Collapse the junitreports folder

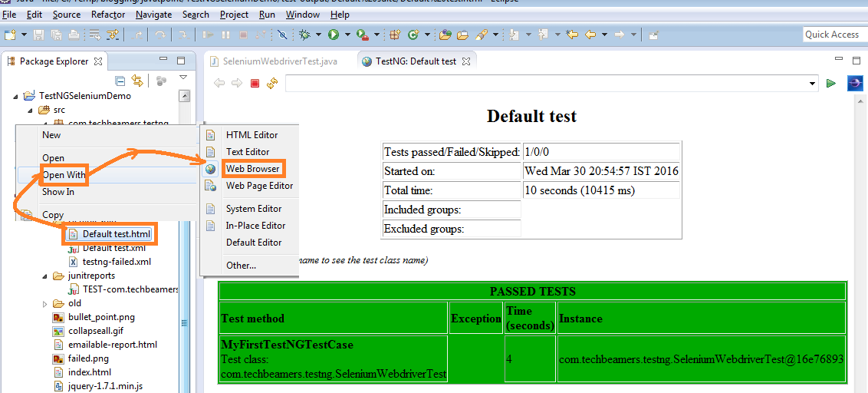click(44, 276)
